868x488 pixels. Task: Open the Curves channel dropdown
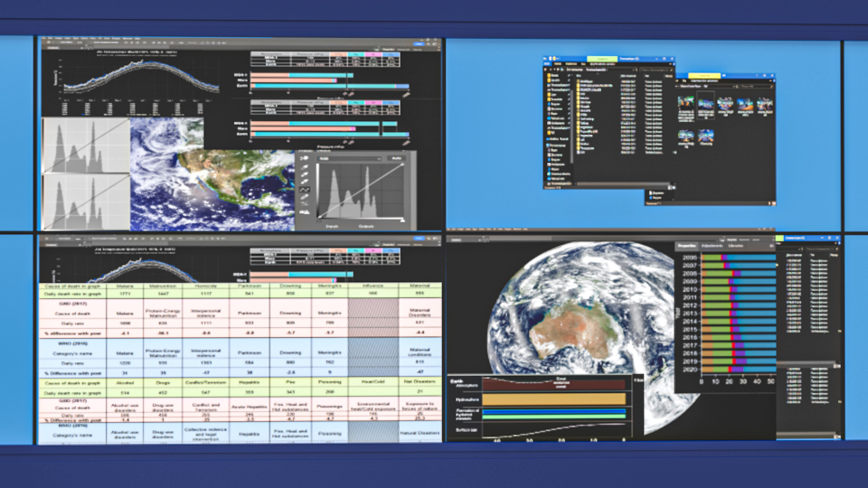point(350,159)
